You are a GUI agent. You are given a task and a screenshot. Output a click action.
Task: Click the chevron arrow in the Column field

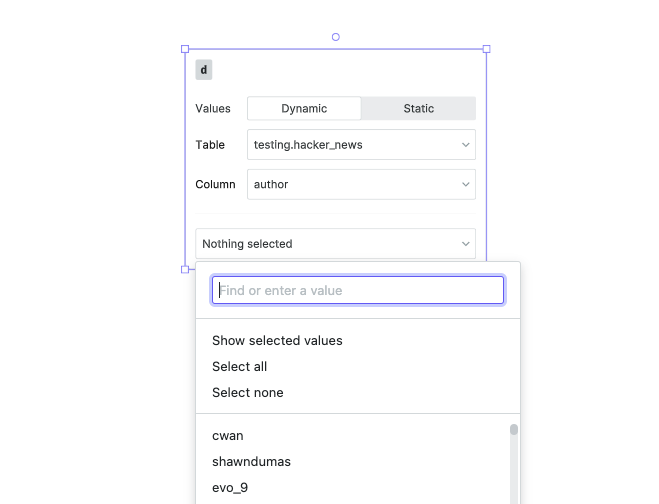(465, 184)
